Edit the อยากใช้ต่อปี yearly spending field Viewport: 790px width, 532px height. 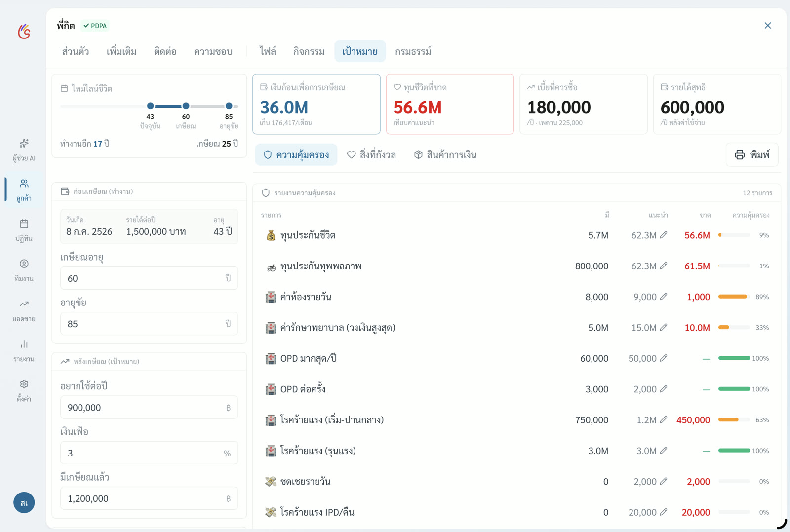[149, 408]
